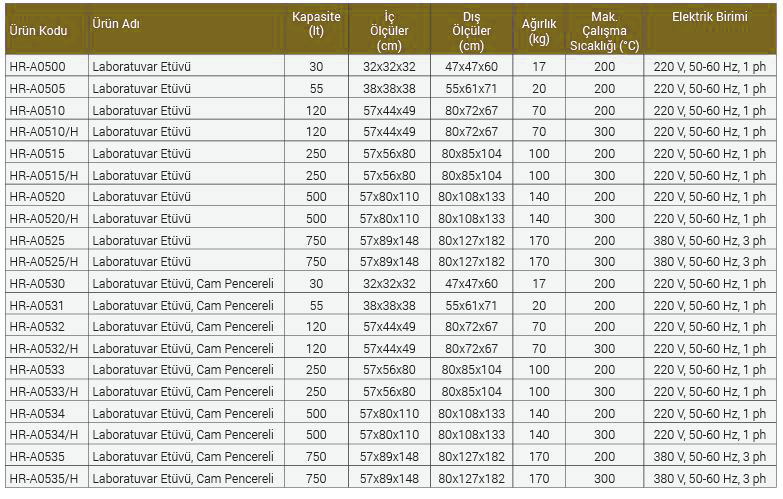Click the Dış Ölçüler (cm) header
Image resolution: width=783 pixels, height=499 pixels.
(x=471, y=31)
